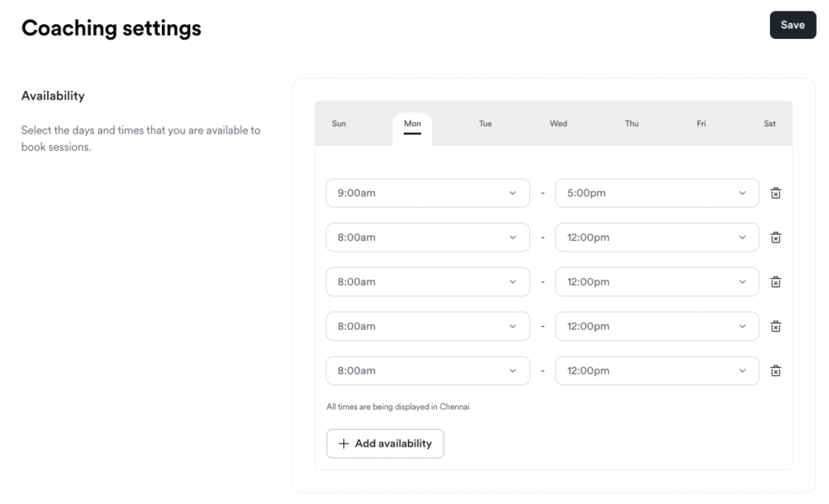Expand end time dropdown in the last row
This screenshot has height=504, width=829.
(657, 371)
